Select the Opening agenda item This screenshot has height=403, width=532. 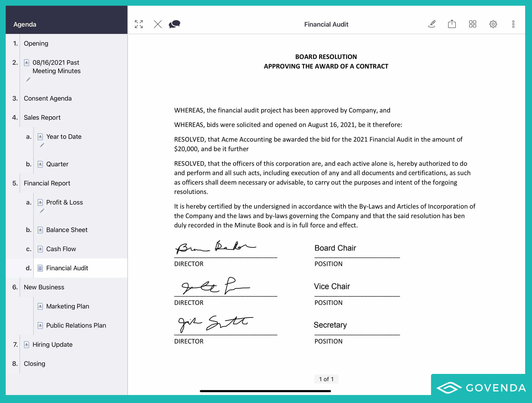(x=36, y=43)
